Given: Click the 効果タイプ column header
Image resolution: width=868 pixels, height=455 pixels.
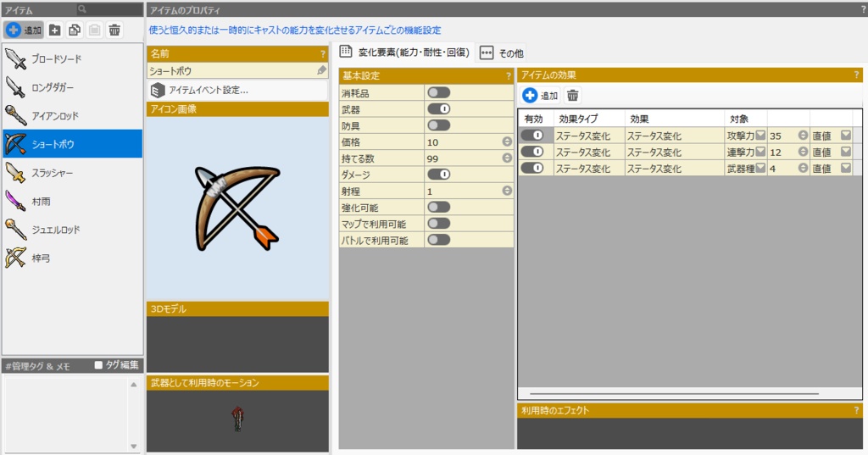Looking at the screenshot, I should point(588,119).
